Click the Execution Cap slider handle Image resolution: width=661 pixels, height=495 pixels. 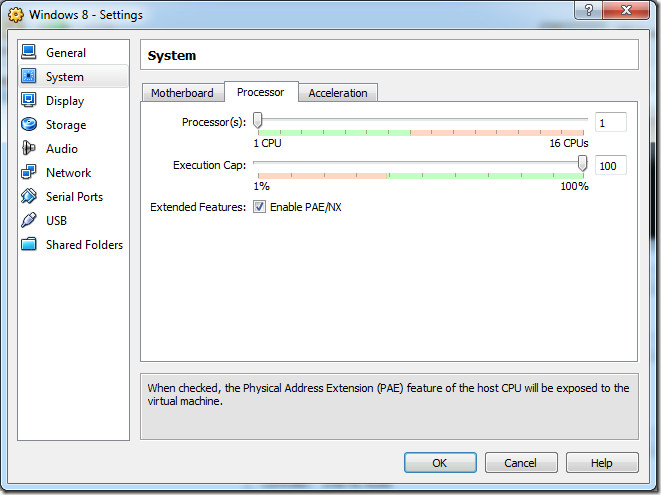click(x=582, y=163)
